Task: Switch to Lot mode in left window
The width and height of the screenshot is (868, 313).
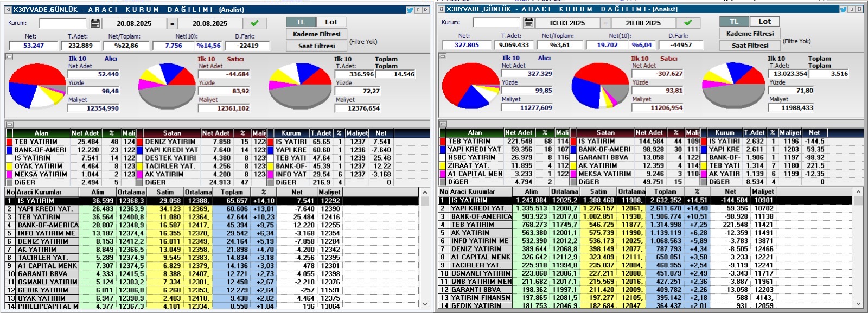Action: coord(331,22)
